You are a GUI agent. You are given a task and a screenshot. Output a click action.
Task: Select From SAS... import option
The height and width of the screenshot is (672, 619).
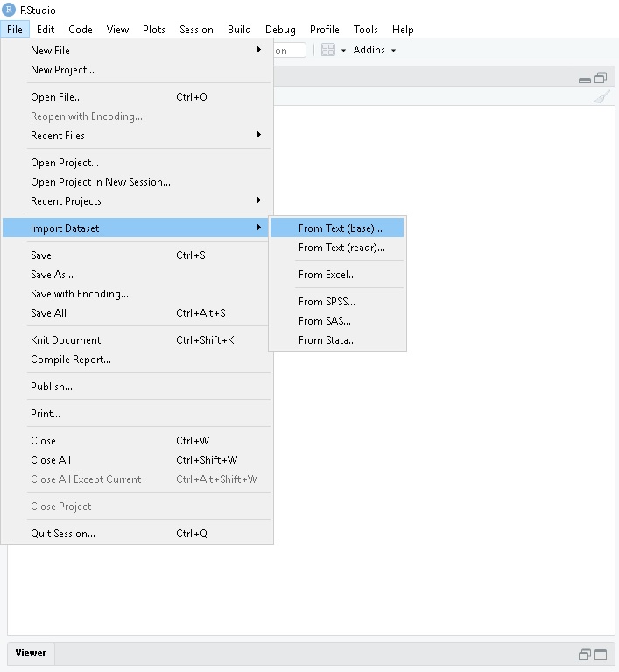coord(337,320)
